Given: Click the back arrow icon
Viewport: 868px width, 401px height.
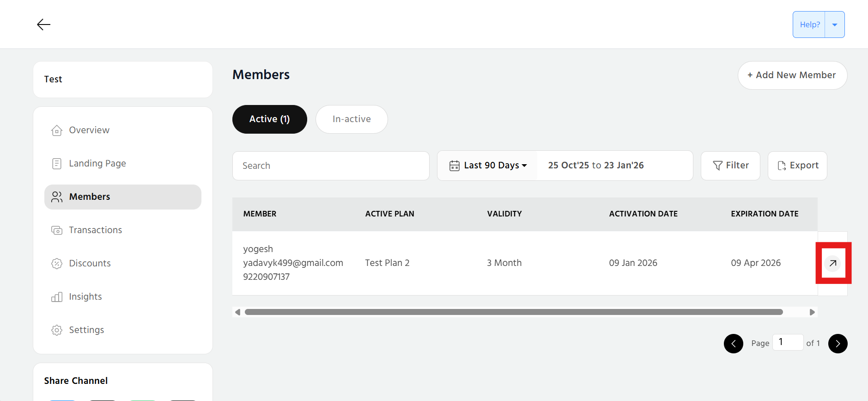Looking at the screenshot, I should (x=43, y=25).
